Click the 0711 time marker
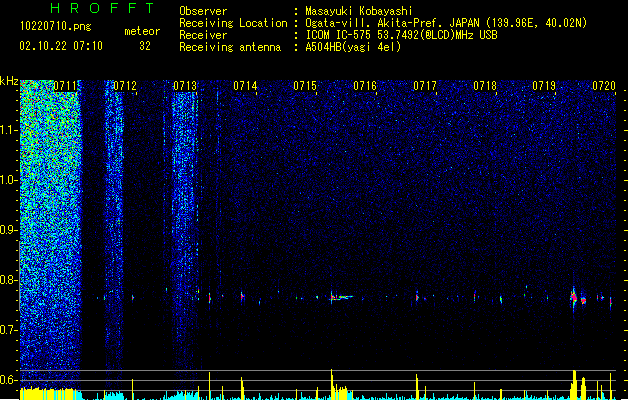The image size is (629, 400). click(65, 86)
